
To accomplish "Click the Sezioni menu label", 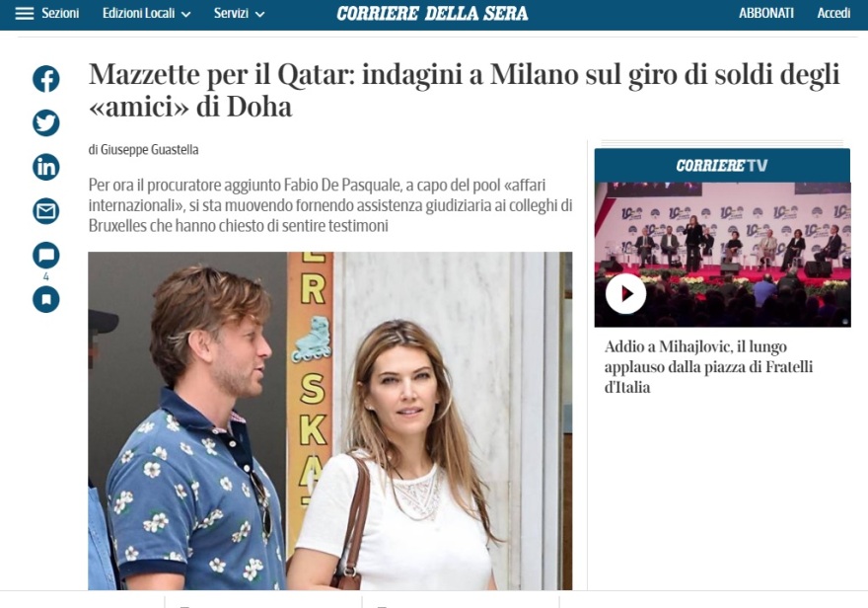I will (60, 13).
